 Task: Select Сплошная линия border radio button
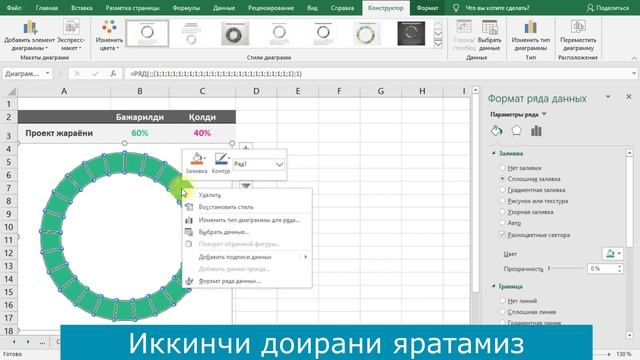pos(502,312)
